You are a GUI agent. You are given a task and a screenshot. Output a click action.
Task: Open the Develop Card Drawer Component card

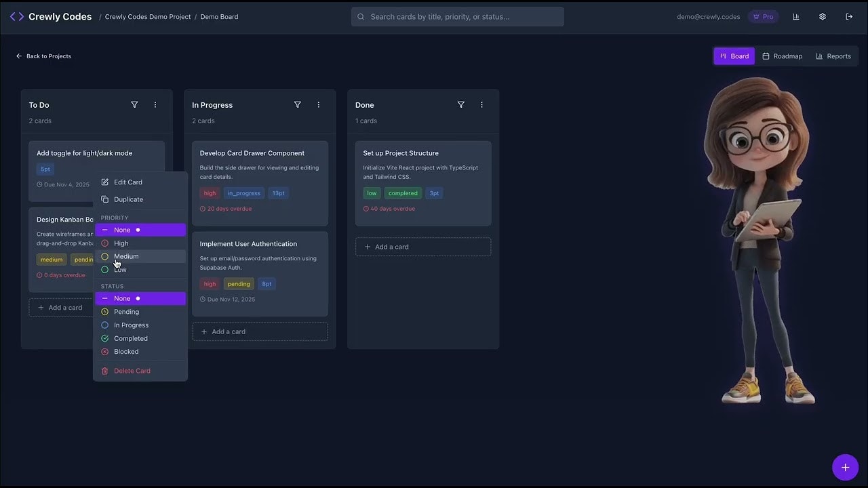tap(260, 183)
